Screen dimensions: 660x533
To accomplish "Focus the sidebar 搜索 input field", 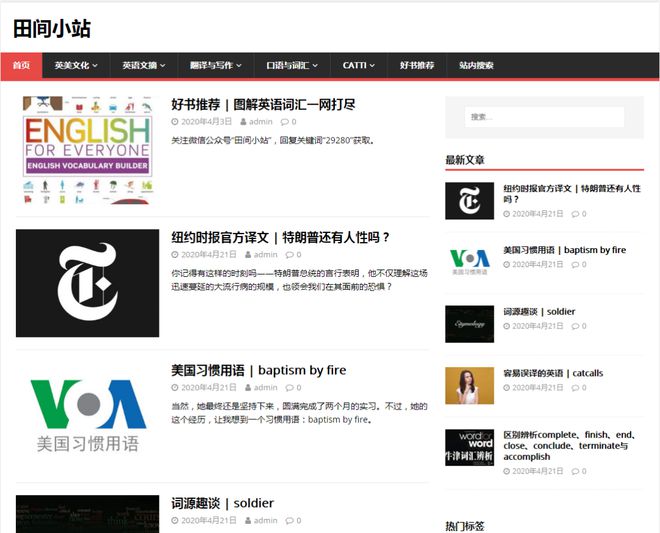I will click(544, 117).
